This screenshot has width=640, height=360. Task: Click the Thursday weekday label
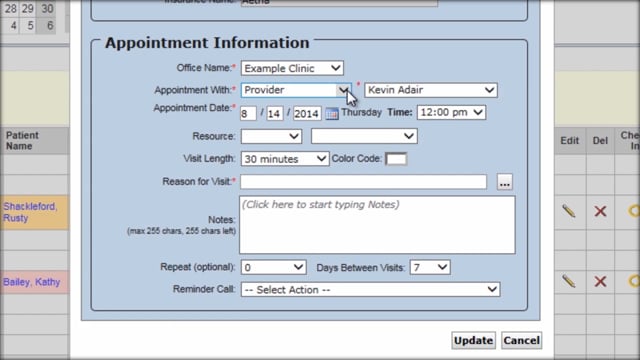pos(361,112)
